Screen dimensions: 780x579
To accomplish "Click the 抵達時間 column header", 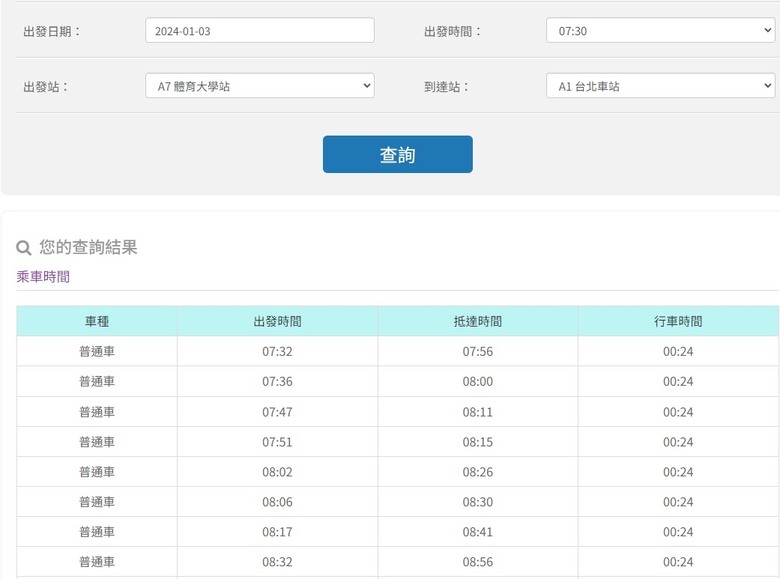I will pyautogui.click(x=478, y=321).
